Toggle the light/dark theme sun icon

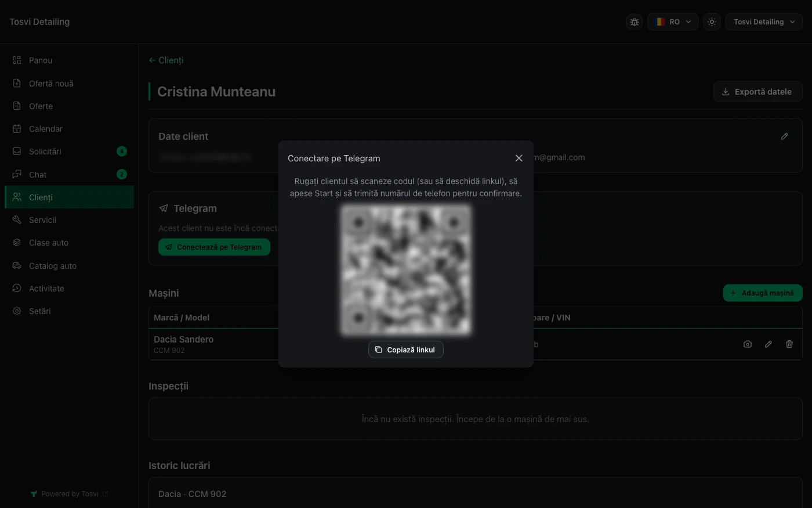(x=712, y=22)
